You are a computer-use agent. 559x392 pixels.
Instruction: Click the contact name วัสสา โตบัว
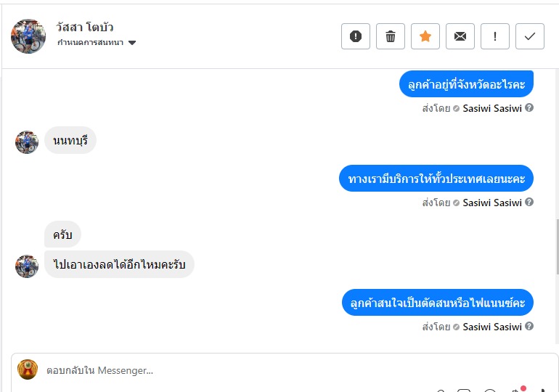pos(85,28)
